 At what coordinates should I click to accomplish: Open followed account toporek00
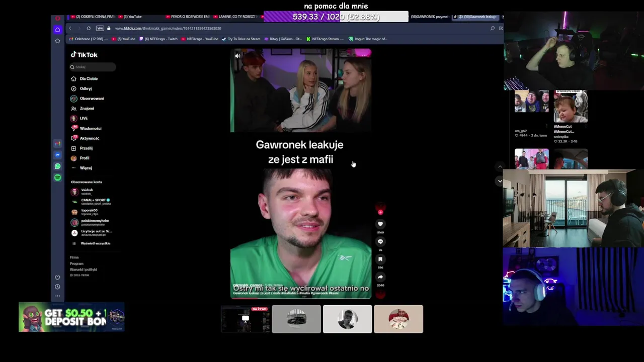pyautogui.click(x=85, y=212)
